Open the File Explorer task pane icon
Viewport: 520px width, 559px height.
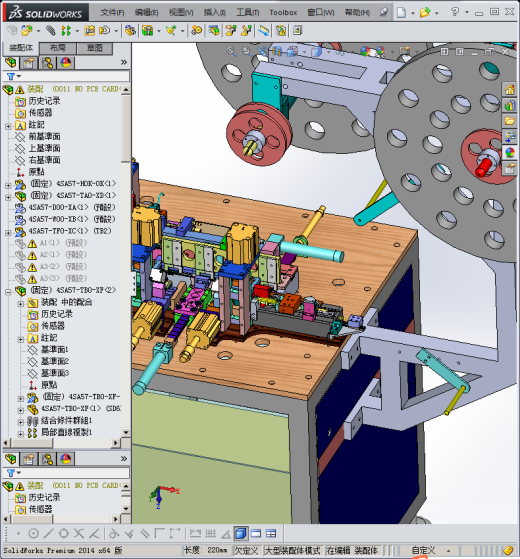[x=510, y=121]
